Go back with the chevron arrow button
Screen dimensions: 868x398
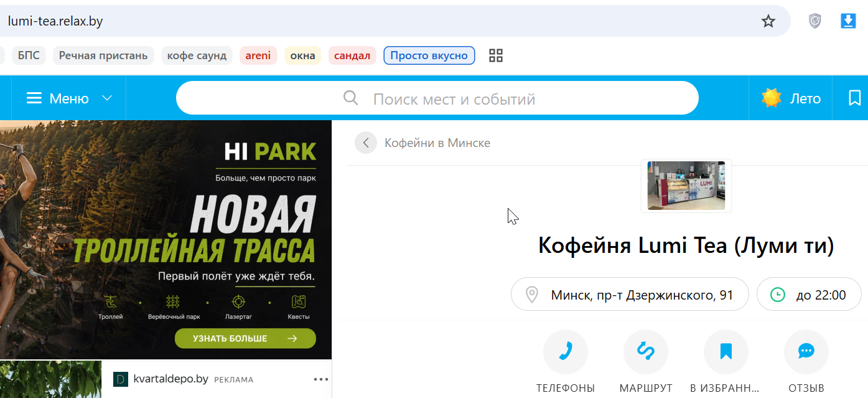click(366, 143)
